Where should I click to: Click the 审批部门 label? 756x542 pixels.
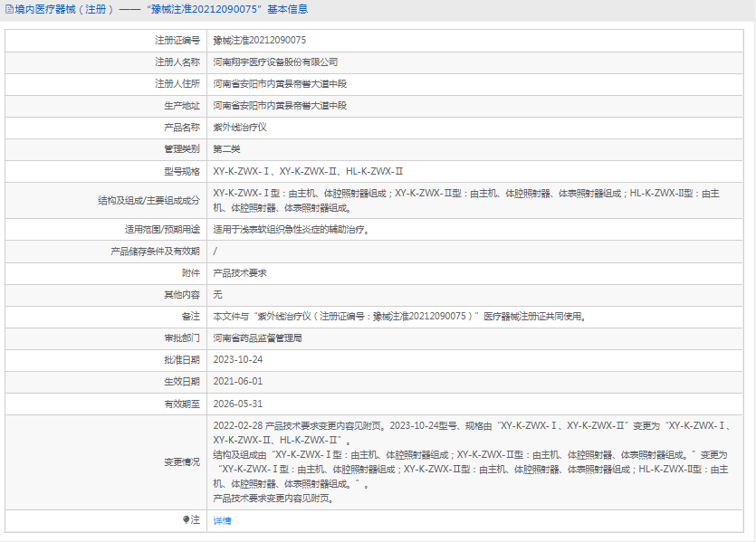pyautogui.click(x=182, y=338)
